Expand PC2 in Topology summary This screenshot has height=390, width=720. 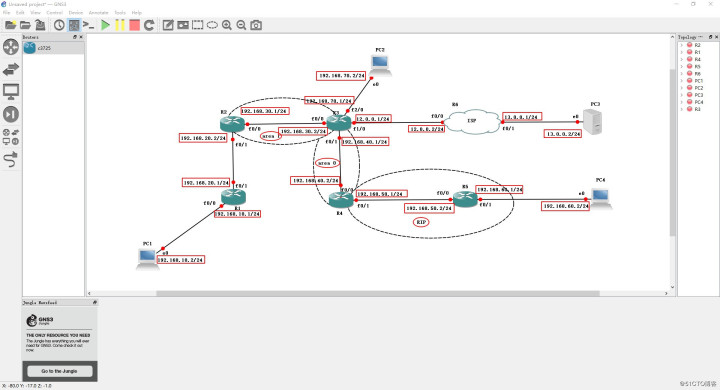tap(682, 88)
